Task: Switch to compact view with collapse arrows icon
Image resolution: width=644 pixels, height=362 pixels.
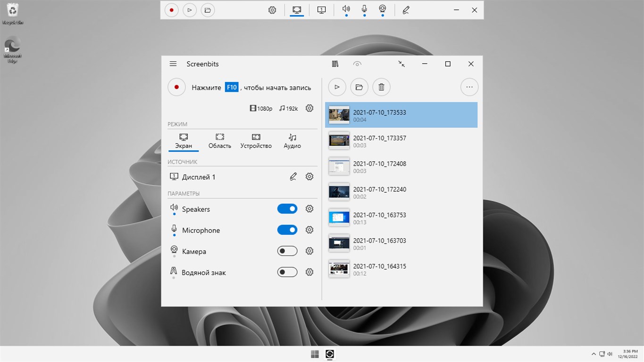Action: click(401, 64)
